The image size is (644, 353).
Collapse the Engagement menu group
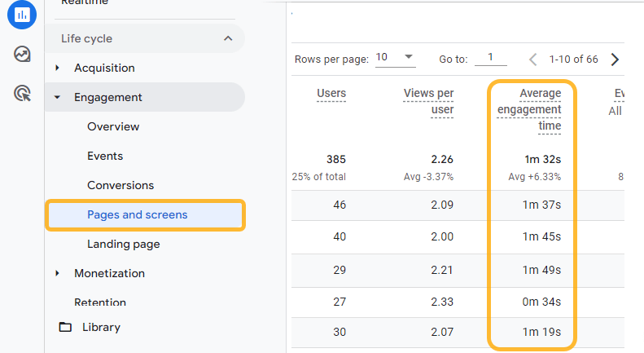(57, 97)
